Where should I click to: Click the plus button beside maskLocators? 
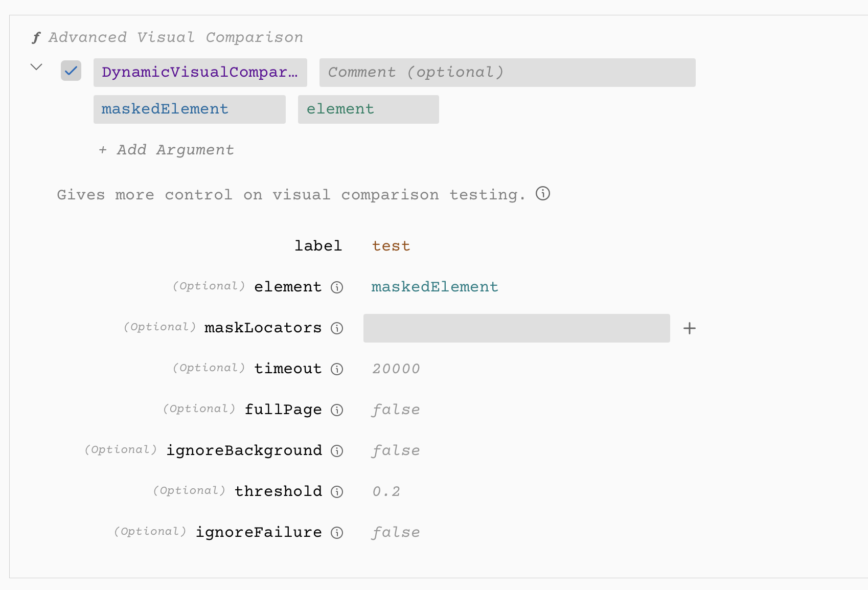[690, 328]
